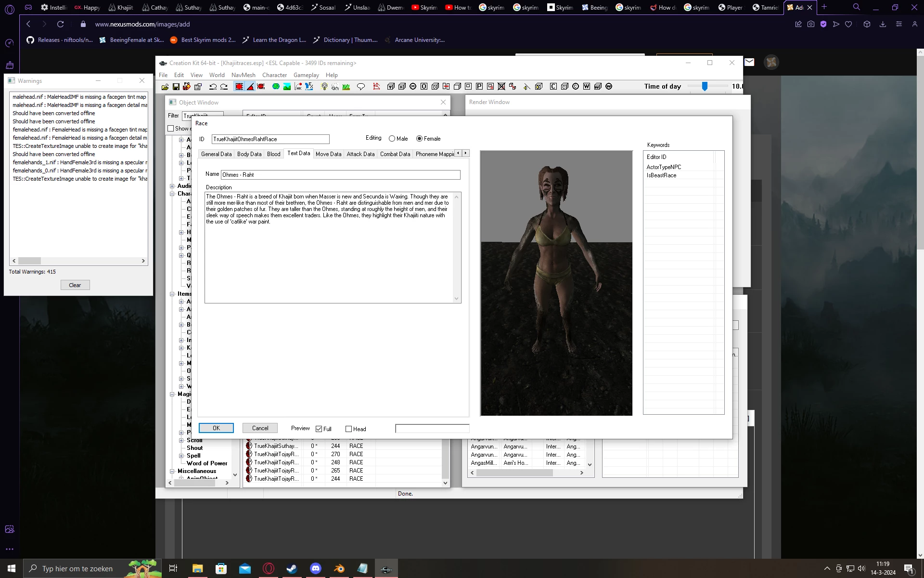Switch to the Combat Data tab
This screenshot has width=924, height=578.
395,154
